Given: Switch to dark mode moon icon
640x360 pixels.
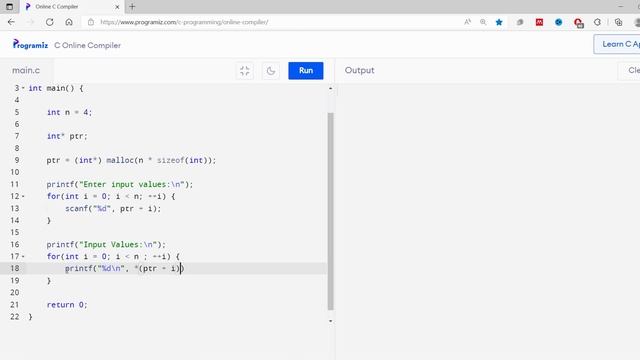Looking at the screenshot, I should 271,71.
